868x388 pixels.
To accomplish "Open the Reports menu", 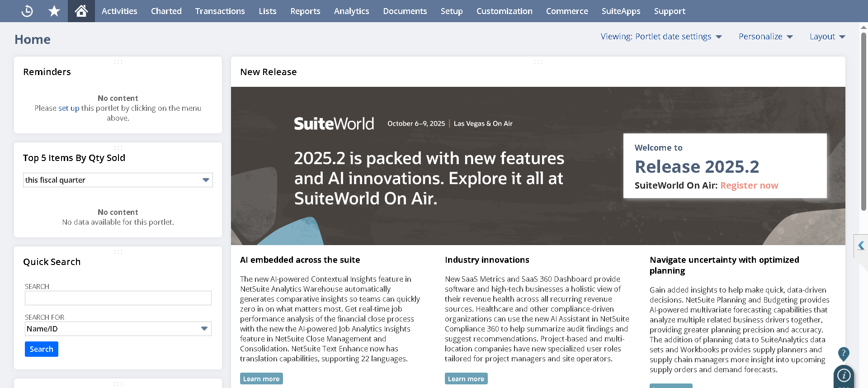I will click(x=305, y=11).
